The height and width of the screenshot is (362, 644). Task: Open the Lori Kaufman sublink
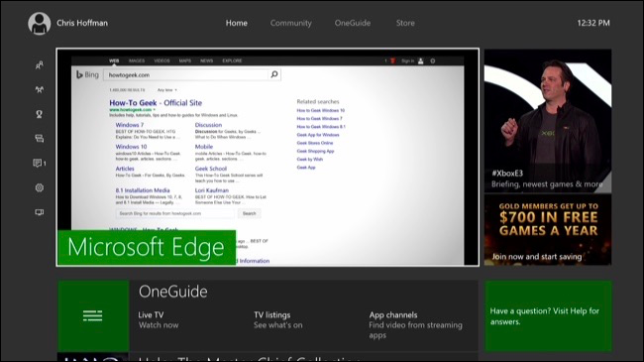(x=211, y=190)
